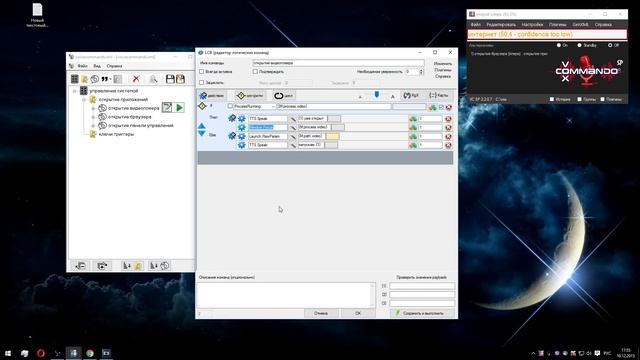Click the speech bubble command icon in tree toolbar
The height and width of the screenshot is (360, 640).
95,79
